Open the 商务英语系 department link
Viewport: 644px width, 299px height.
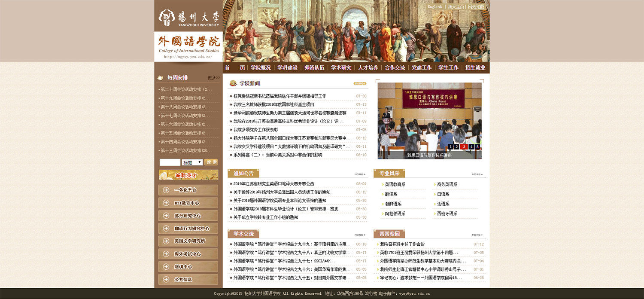coord(447,184)
